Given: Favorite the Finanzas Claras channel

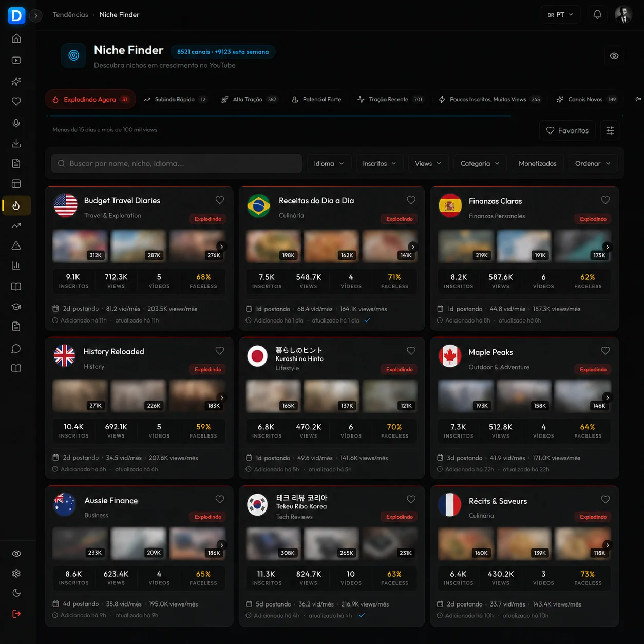Looking at the screenshot, I should [x=605, y=200].
